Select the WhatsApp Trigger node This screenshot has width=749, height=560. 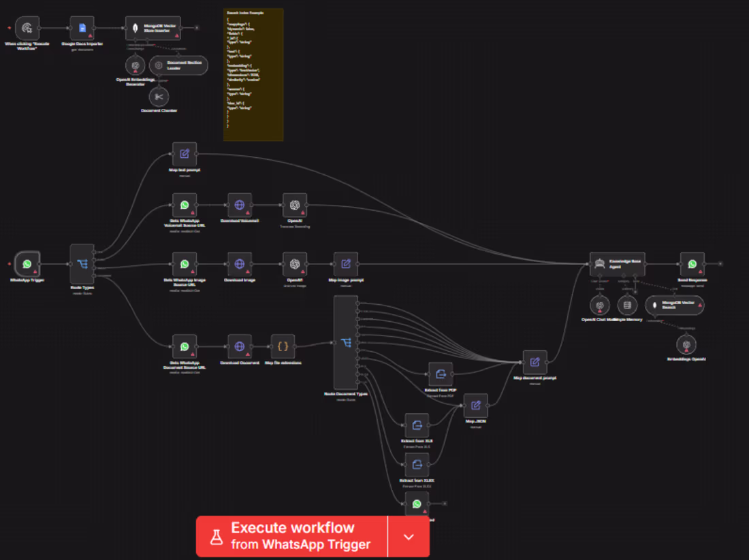(x=27, y=264)
